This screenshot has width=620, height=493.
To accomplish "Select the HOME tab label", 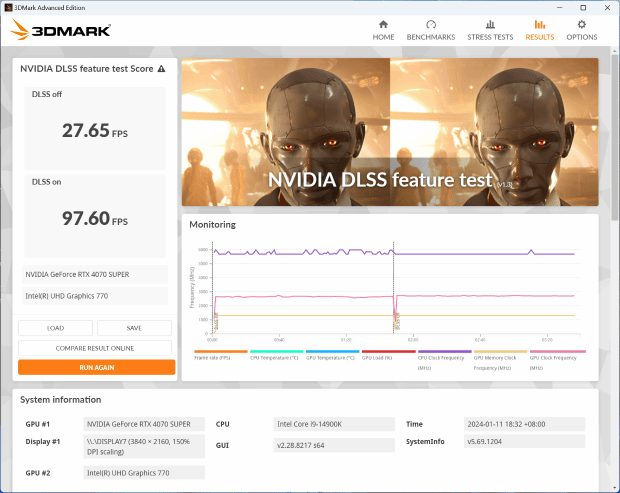I will coord(383,37).
